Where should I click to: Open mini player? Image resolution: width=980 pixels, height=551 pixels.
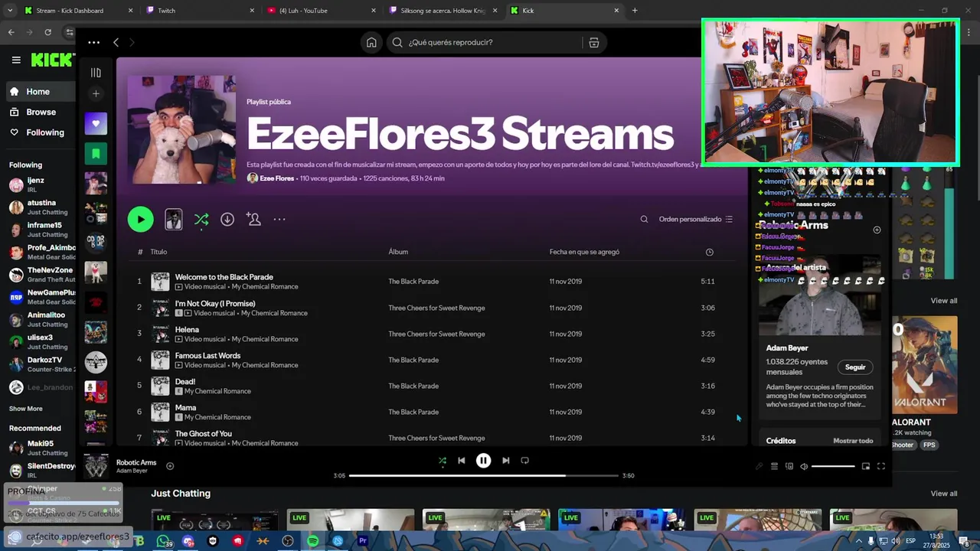pos(866,466)
